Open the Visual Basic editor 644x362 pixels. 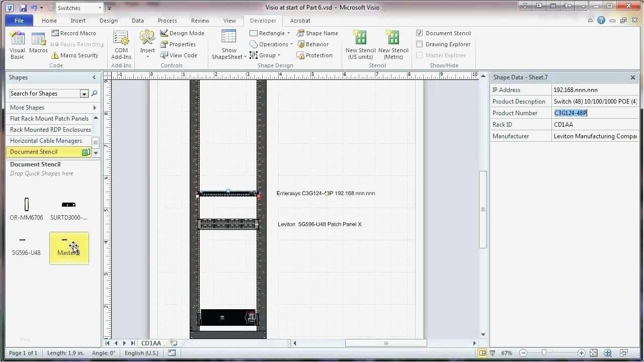pos(17,45)
